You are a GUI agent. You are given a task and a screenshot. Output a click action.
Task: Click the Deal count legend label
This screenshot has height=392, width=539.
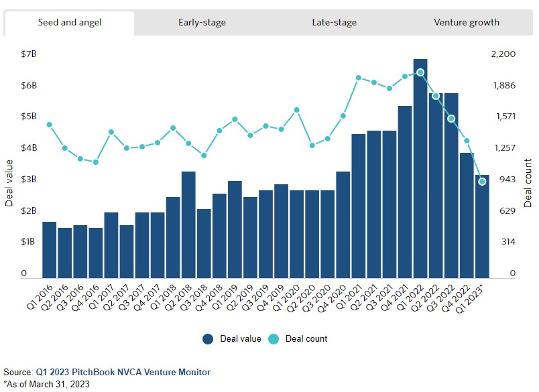[x=306, y=339]
